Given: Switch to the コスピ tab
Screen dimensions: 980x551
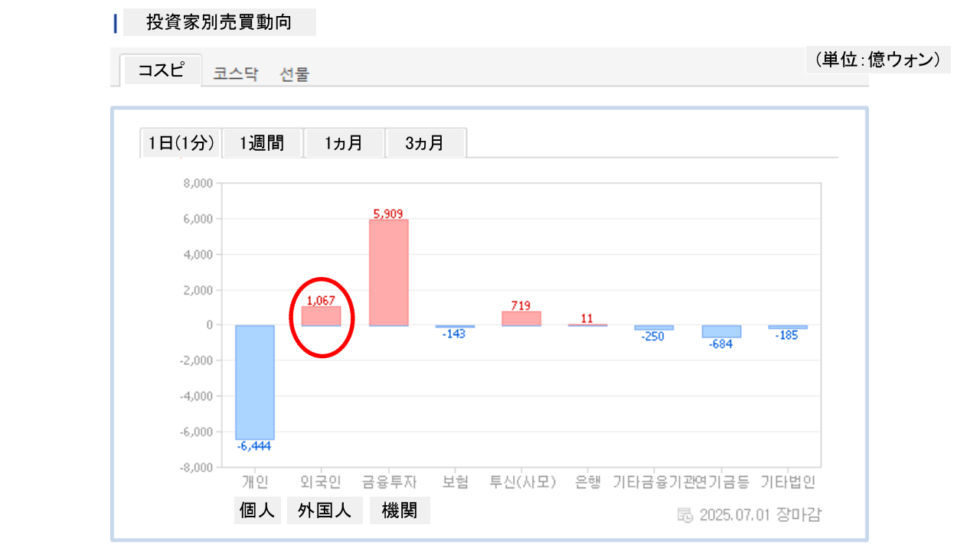Looking at the screenshot, I should point(162,70).
